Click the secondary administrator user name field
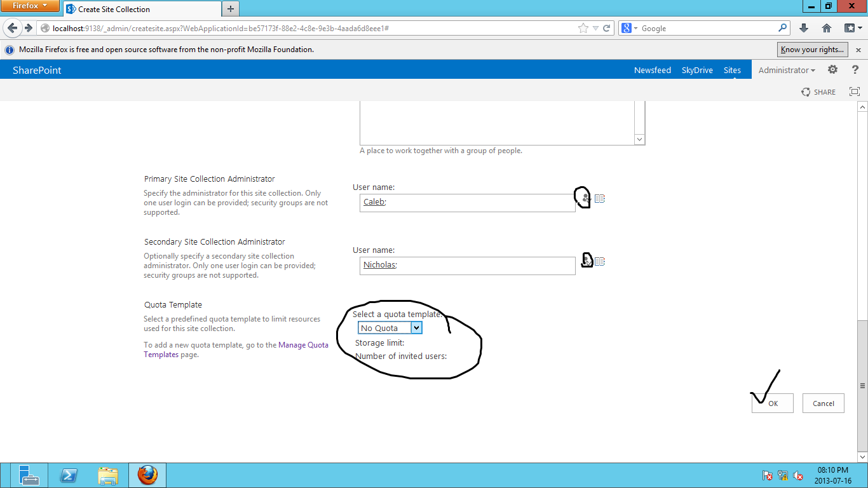868x488 pixels. pyautogui.click(x=468, y=266)
